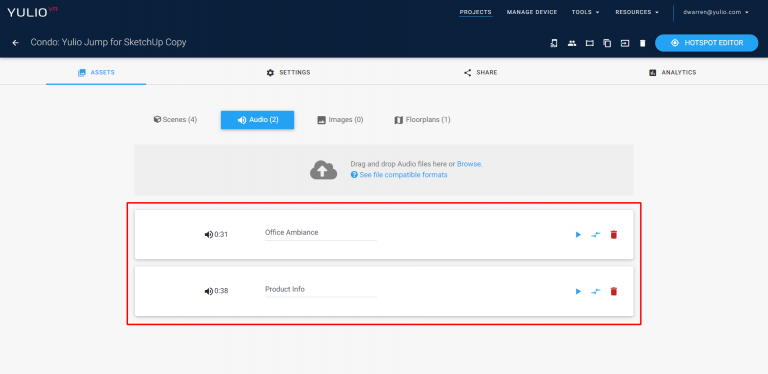Expand the Resources dropdown menu

[x=637, y=12]
